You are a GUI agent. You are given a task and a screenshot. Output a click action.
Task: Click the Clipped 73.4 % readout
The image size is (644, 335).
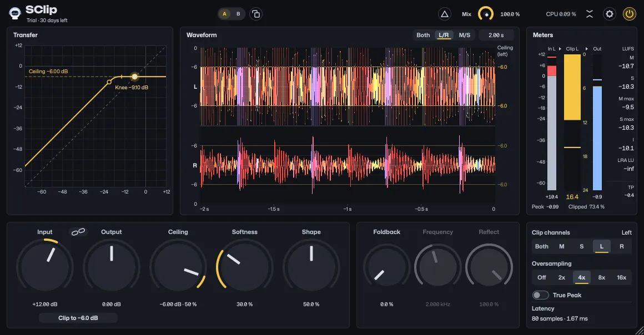[586, 207]
